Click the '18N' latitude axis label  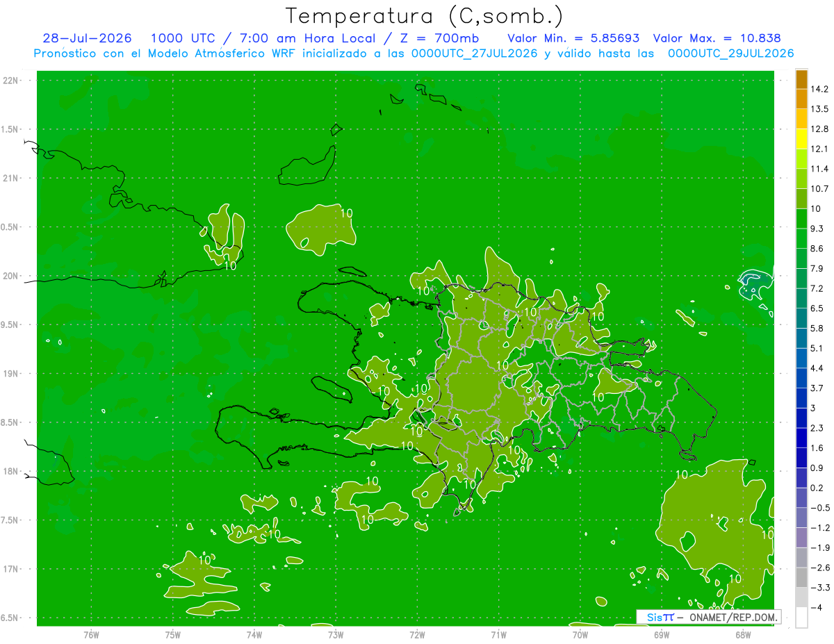click(12, 471)
